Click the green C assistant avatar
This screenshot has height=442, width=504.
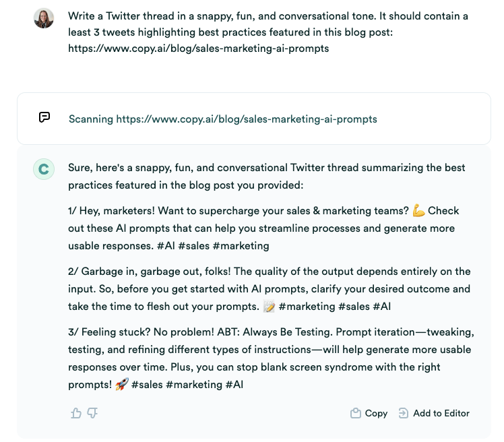pyautogui.click(x=44, y=169)
